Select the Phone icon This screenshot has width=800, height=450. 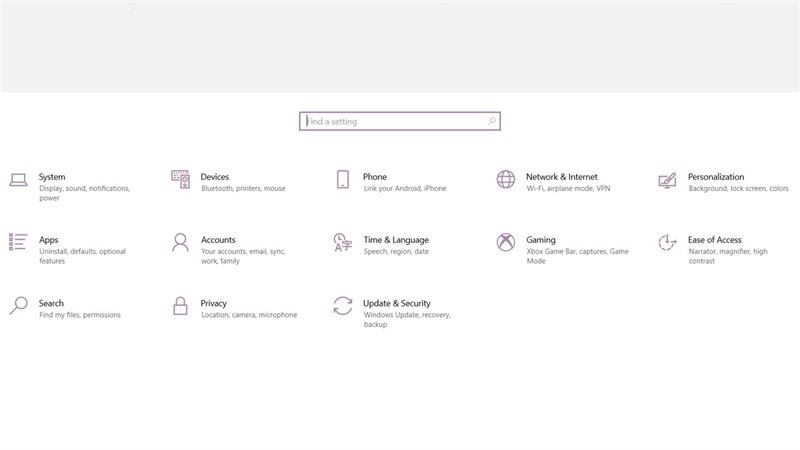[x=343, y=180]
